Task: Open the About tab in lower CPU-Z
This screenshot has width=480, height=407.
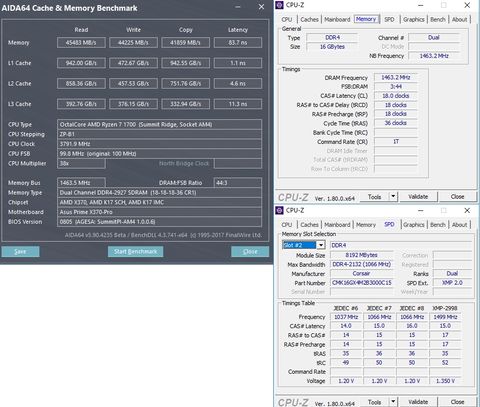Action: [459, 225]
